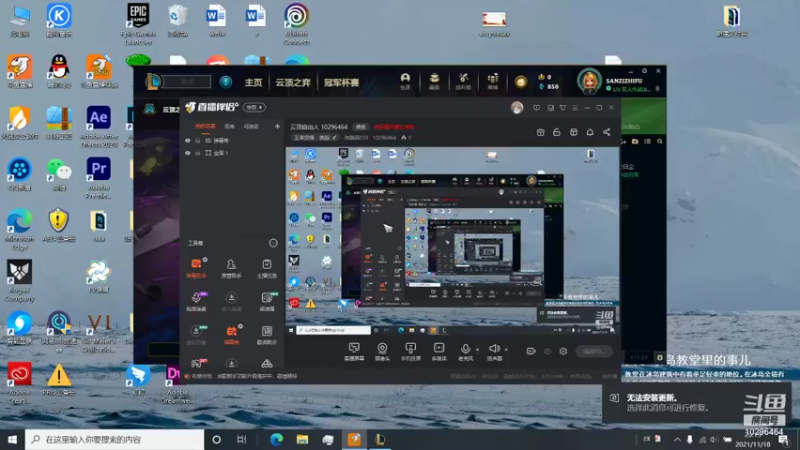The image size is (800, 450).
Task: Show hidden icons chevron in system tray
Action: point(677,439)
